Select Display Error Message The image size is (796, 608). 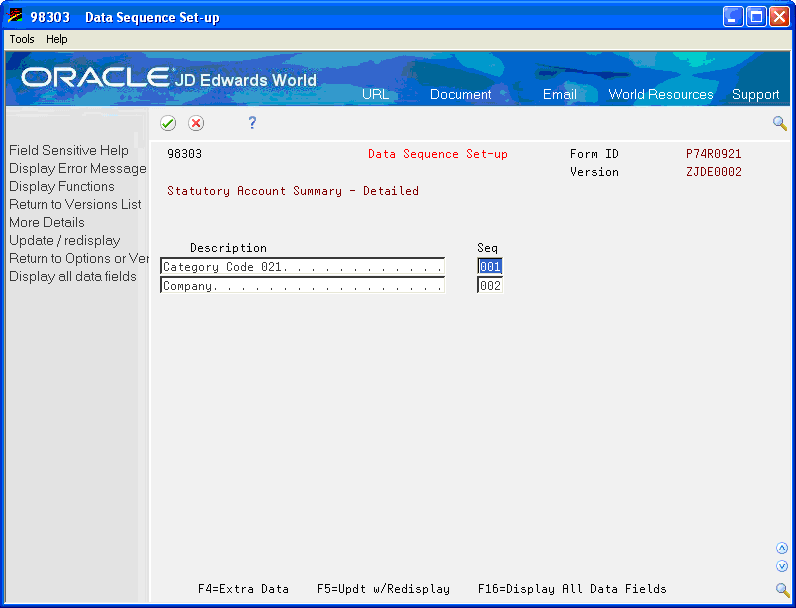tap(78, 168)
